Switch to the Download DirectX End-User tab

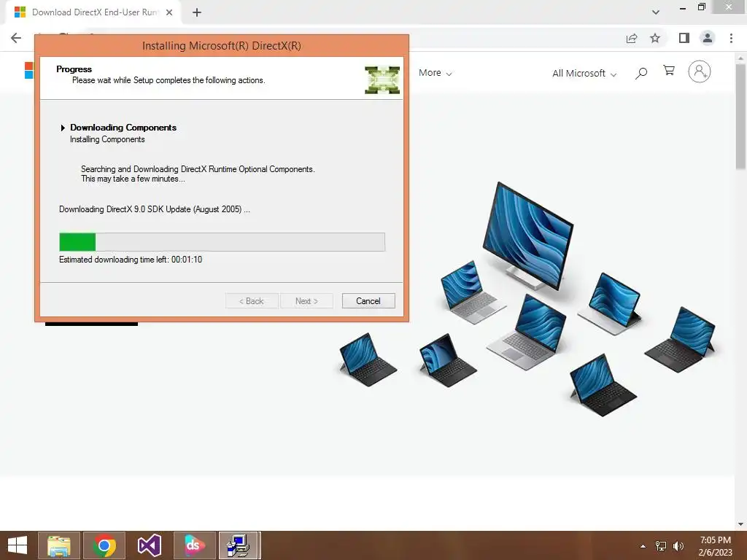[x=94, y=12]
